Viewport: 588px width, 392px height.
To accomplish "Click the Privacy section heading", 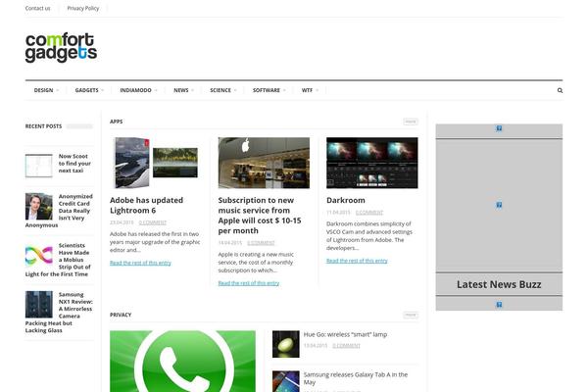I will tap(121, 315).
